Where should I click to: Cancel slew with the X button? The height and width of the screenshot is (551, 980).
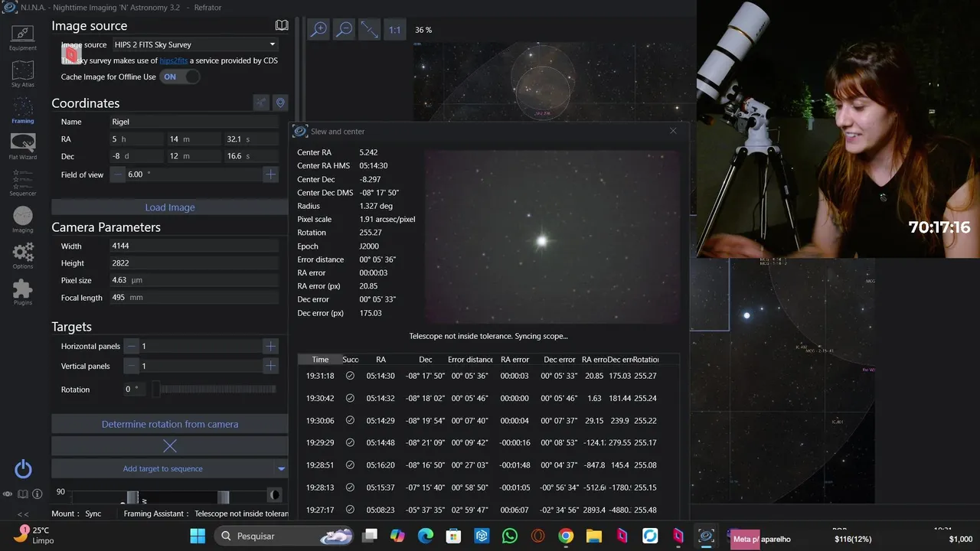pos(170,445)
